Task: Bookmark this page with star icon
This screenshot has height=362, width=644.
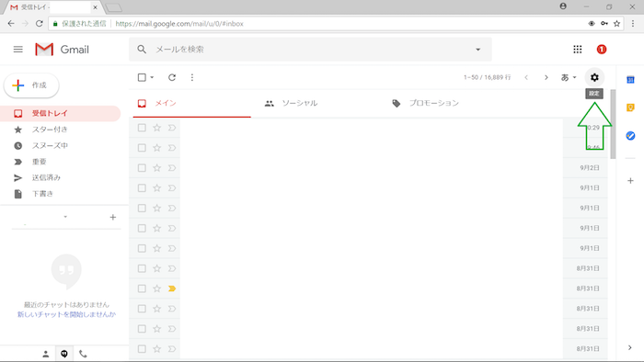Action: click(616, 23)
